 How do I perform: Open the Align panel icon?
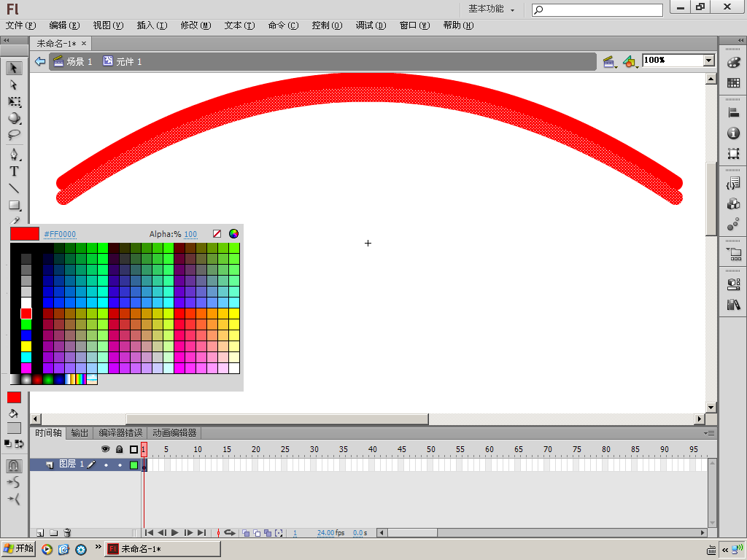[734, 112]
